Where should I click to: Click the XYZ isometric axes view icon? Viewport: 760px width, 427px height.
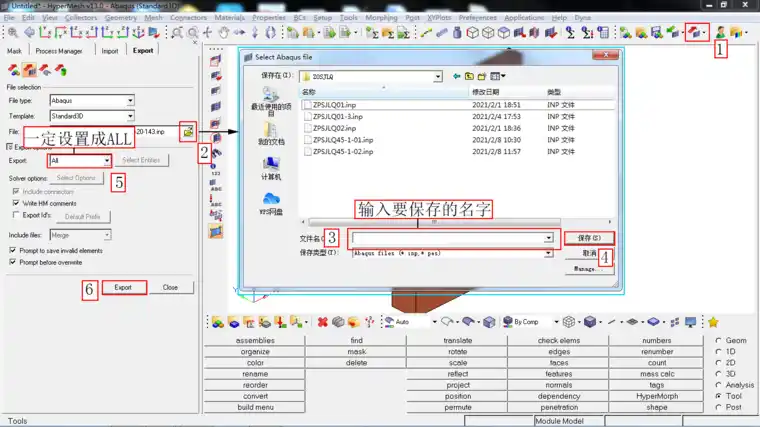(138, 32)
